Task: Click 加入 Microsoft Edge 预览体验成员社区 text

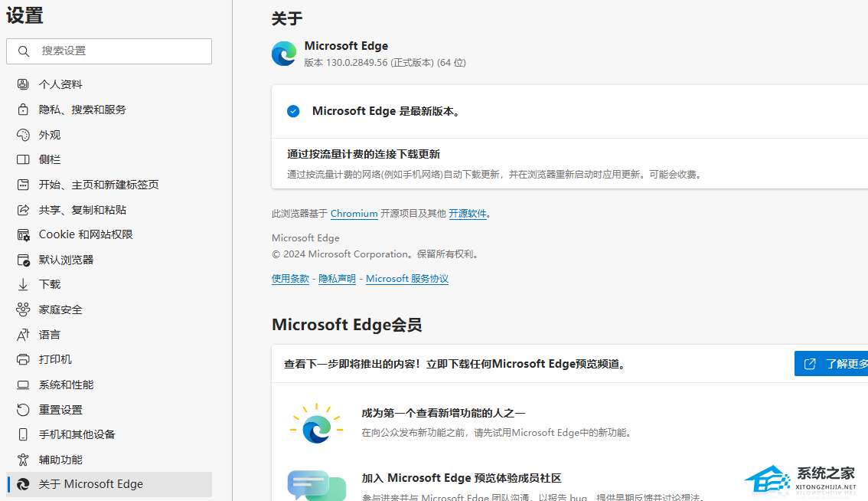Action: click(x=462, y=478)
